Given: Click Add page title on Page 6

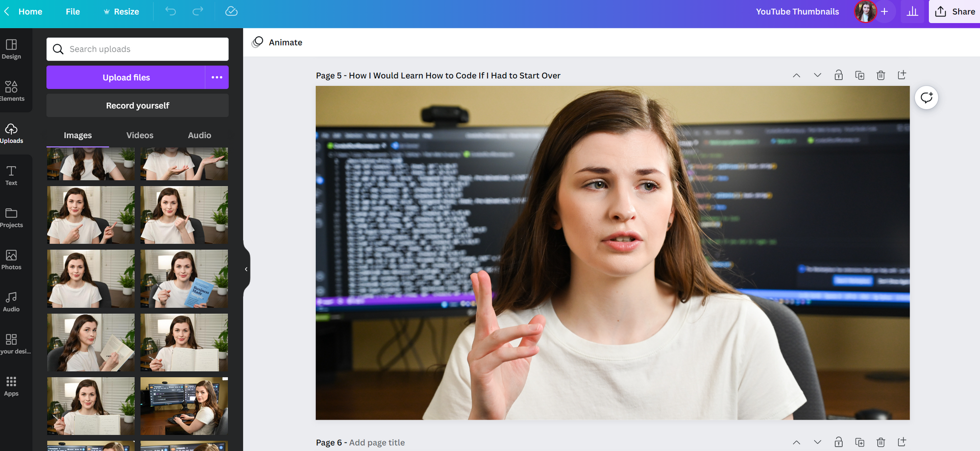Looking at the screenshot, I should click(x=377, y=442).
